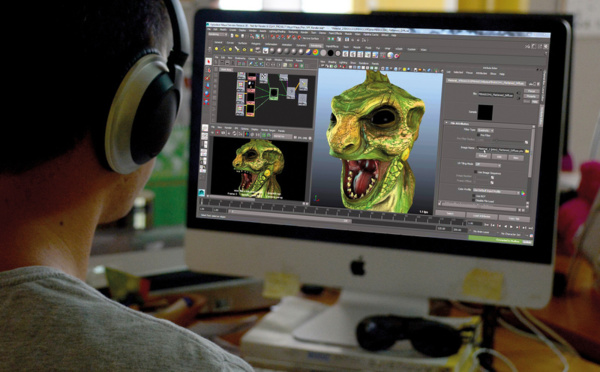Click the Spot Light icon on the Rendering shelf
600x372 pixels.
(x=237, y=49)
